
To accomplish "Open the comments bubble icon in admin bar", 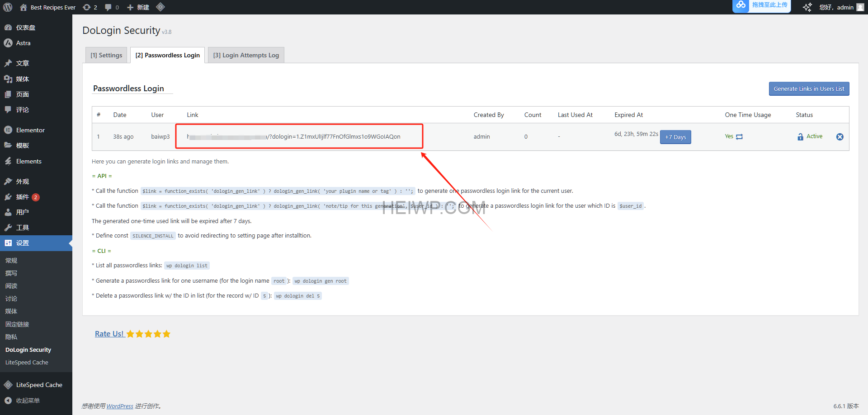I will (x=108, y=7).
